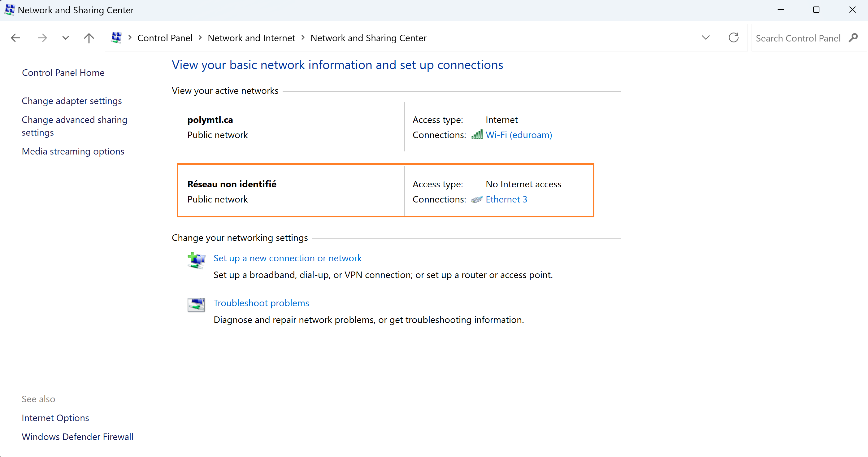Expand chevron after Control Panel breadcrumb

pos(200,38)
